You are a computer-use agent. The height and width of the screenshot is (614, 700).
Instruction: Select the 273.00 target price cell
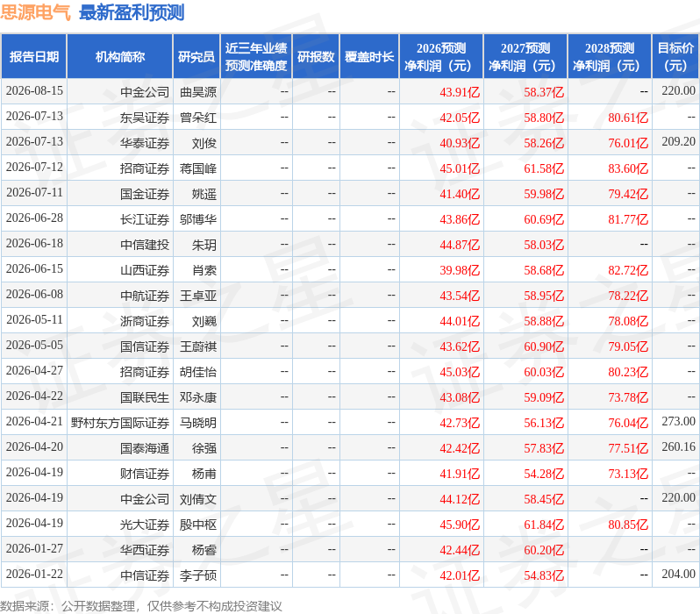(678, 422)
